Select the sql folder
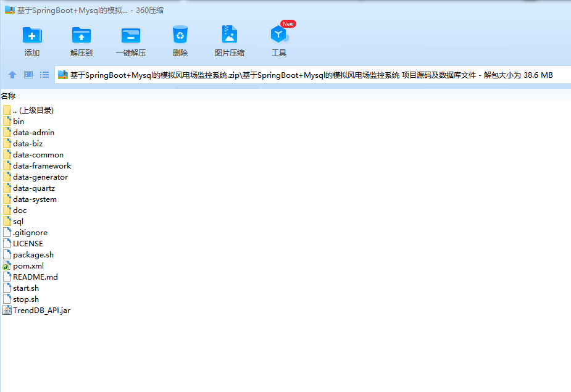This screenshot has width=571, height=392. [x=13, y=222]
